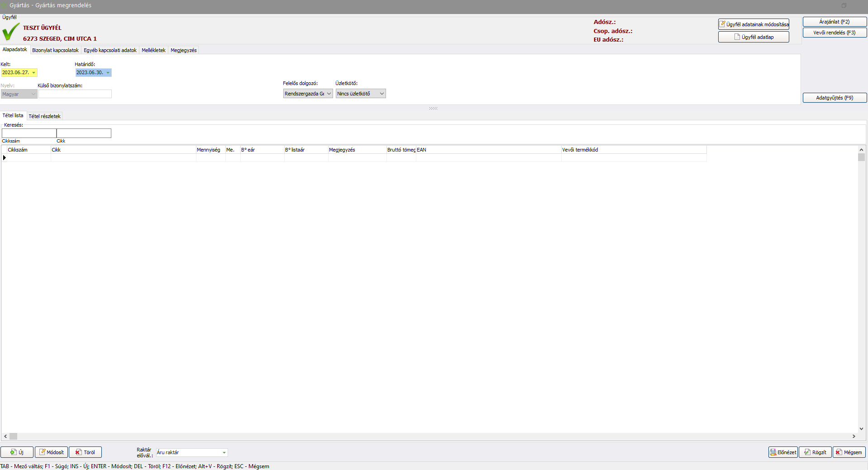Screen dimensions: 868x470
Task: Open the Határidő date picker
Action: [x=108, y=73]
